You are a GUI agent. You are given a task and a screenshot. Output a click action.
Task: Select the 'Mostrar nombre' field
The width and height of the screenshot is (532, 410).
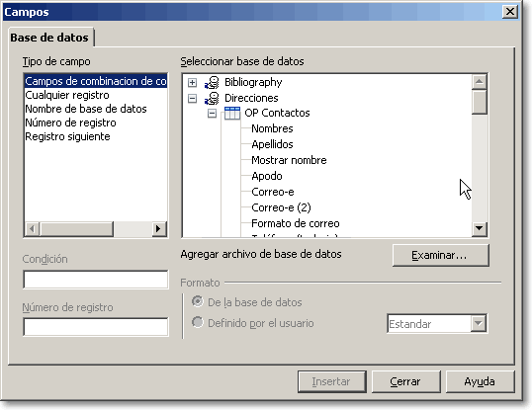pyautogui.click(x=289, y=160)
